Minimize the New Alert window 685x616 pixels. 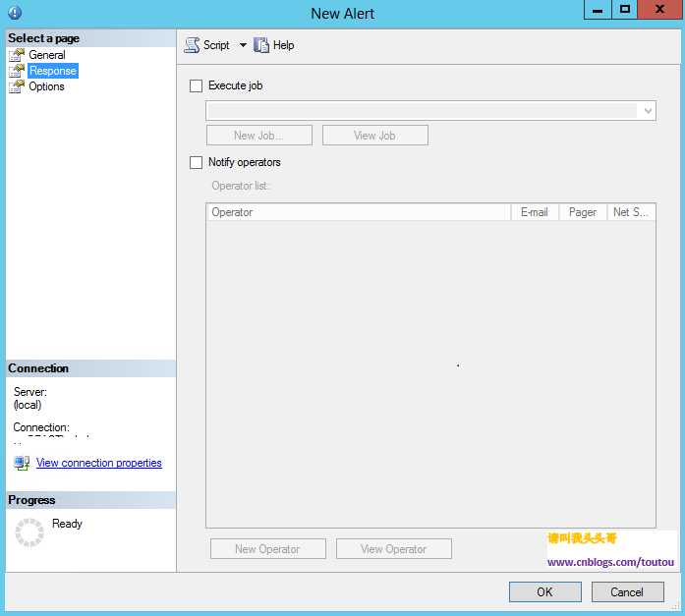point(599,9)
